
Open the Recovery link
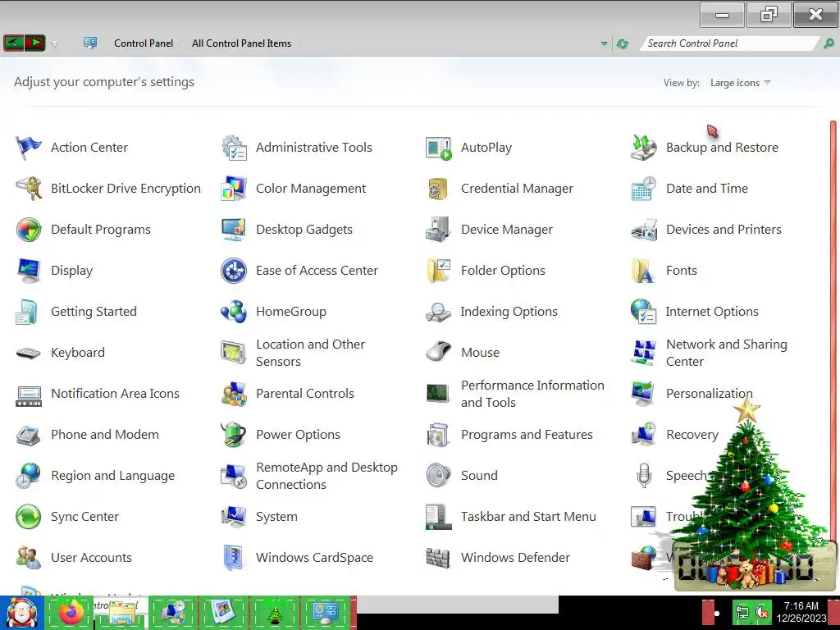pyautogui.click(x=692, y=435)
